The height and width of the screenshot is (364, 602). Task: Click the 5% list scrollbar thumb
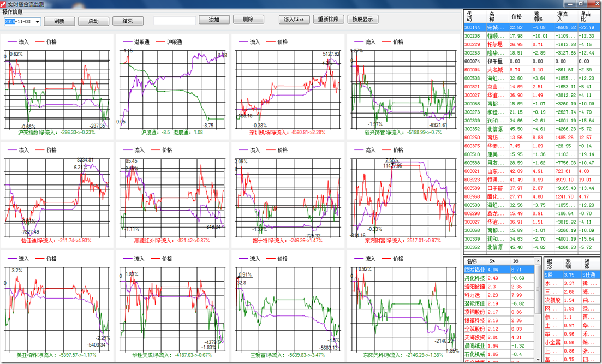pyautogui.click(x=538, y=290)
